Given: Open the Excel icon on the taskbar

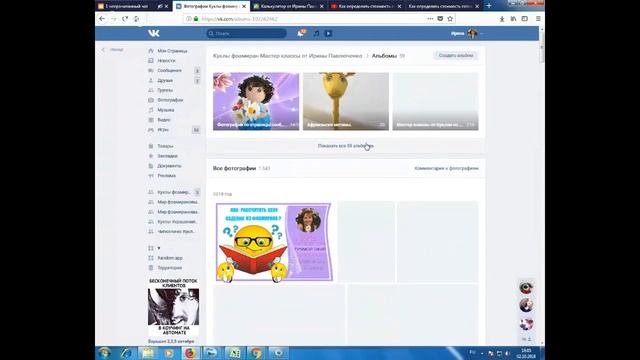Looking at the screenshot, I should [234, 353].
